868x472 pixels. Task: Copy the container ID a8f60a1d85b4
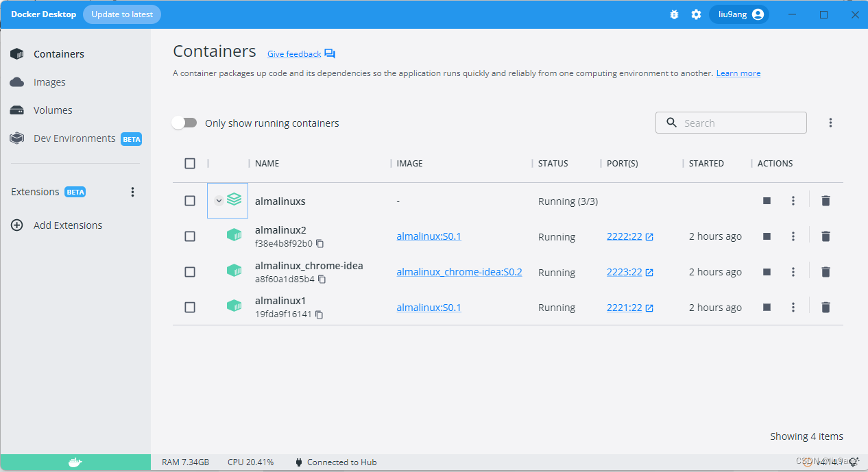pos(322,280)
